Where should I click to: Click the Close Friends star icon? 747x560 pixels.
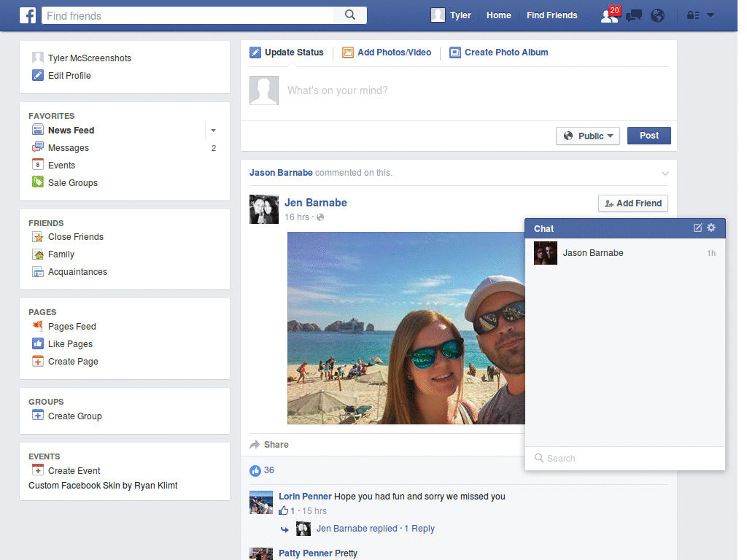pyautogui.click(x=38, y=237)
